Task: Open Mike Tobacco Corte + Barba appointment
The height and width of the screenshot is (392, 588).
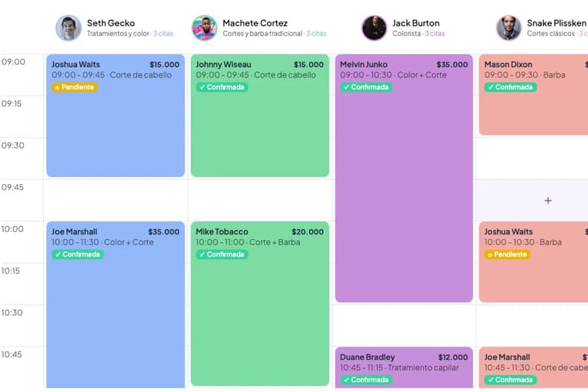Action: (x=260, y=304)
